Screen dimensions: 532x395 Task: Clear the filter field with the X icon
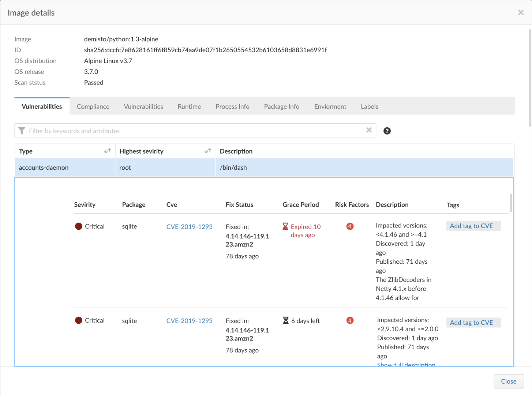[369, 130]
